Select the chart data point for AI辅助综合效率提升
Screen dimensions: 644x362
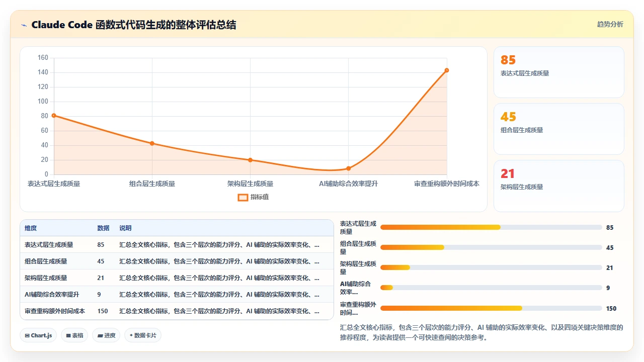tap(348, 168)
